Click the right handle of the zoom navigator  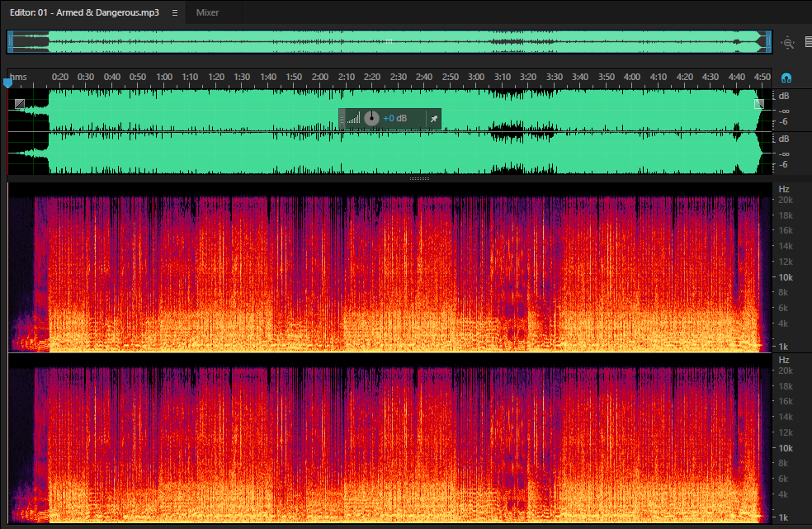769,42
